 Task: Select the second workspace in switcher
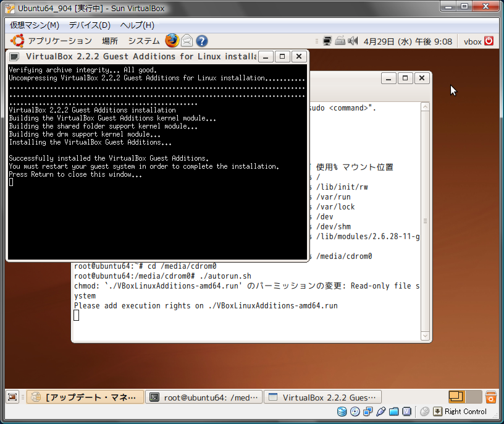pyautogui.click(x=474, y=397)
